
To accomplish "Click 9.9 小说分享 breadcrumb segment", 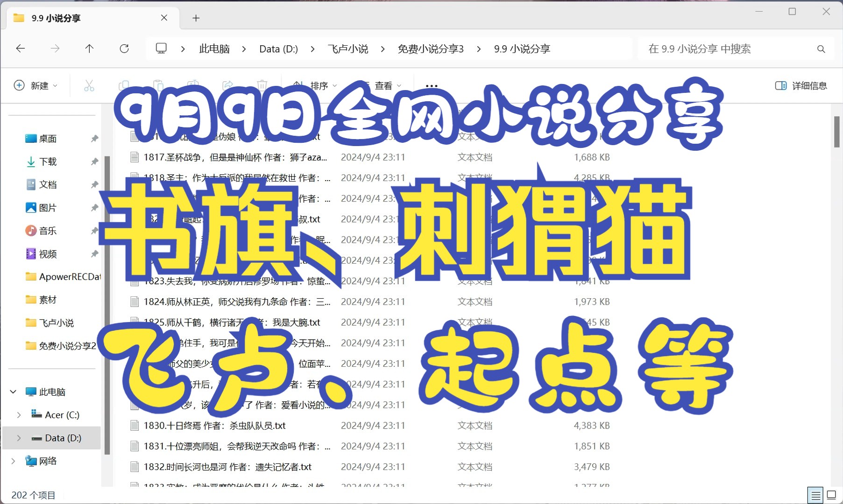I will coord(522,49).
